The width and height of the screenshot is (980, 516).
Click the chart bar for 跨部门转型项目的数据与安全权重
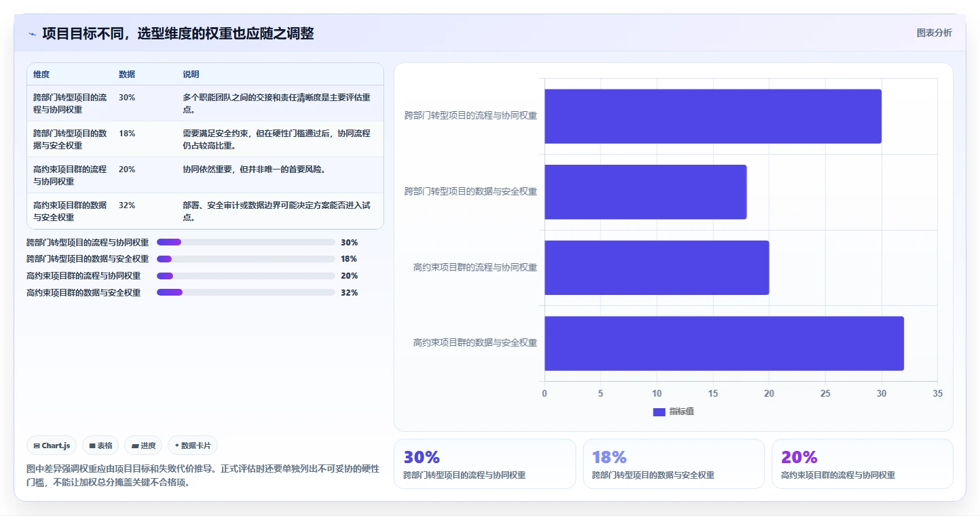point(645,192)
